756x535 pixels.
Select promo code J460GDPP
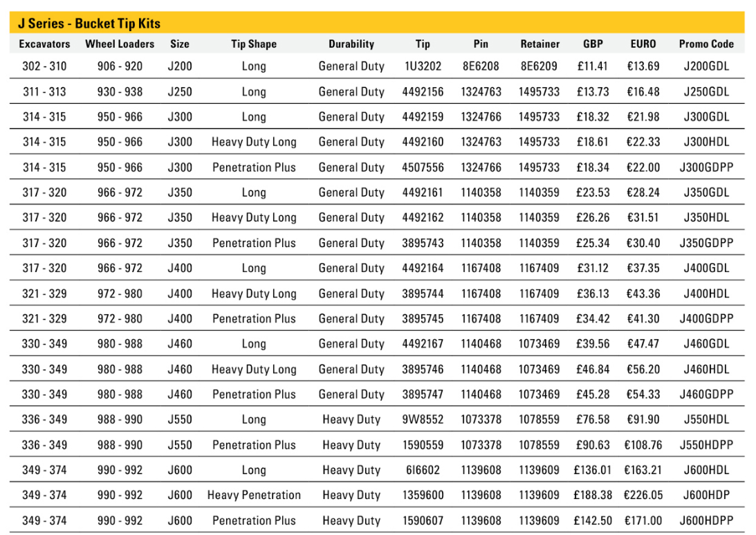(706, 395)
